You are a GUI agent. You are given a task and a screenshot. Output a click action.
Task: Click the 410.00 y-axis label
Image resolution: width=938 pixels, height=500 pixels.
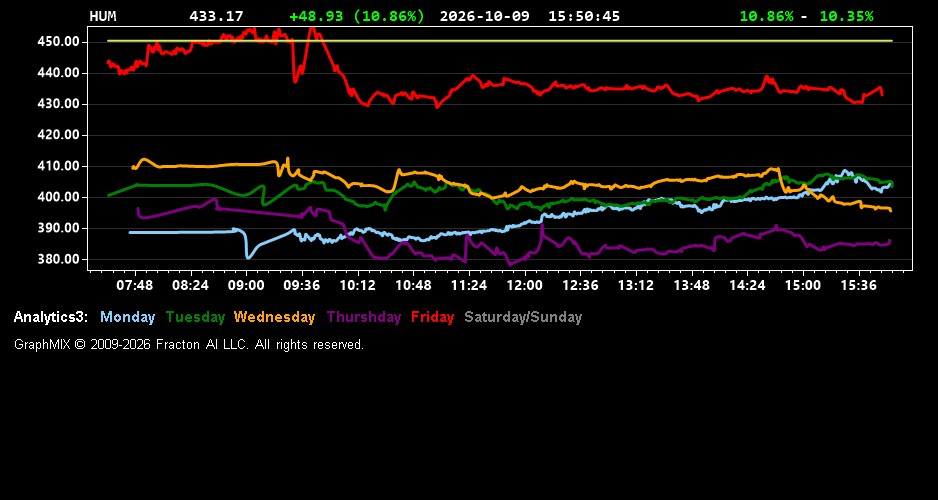59,166
